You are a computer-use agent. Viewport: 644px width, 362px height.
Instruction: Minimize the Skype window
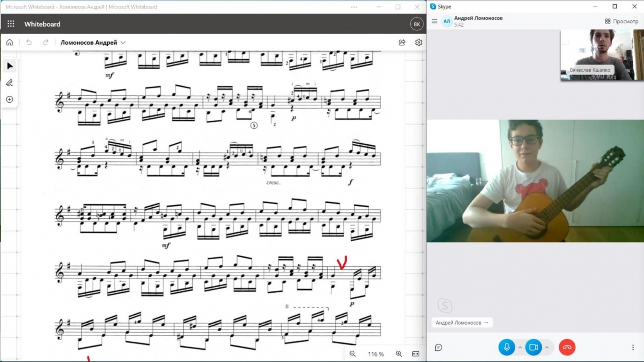point(595,6)
